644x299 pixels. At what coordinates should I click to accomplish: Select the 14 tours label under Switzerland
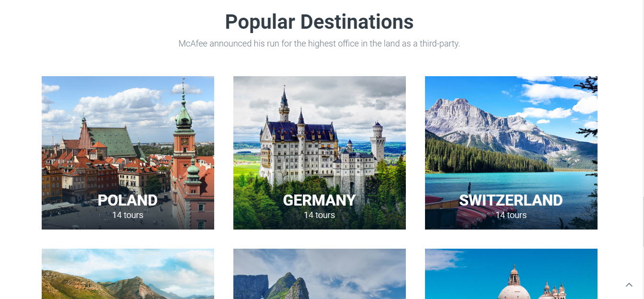click(511, 215)
